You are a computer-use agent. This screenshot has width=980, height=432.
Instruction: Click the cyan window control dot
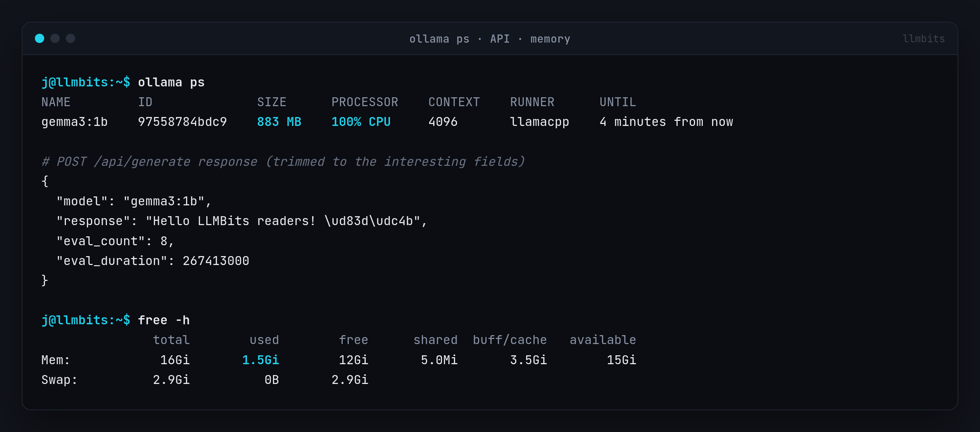(40, 38)
